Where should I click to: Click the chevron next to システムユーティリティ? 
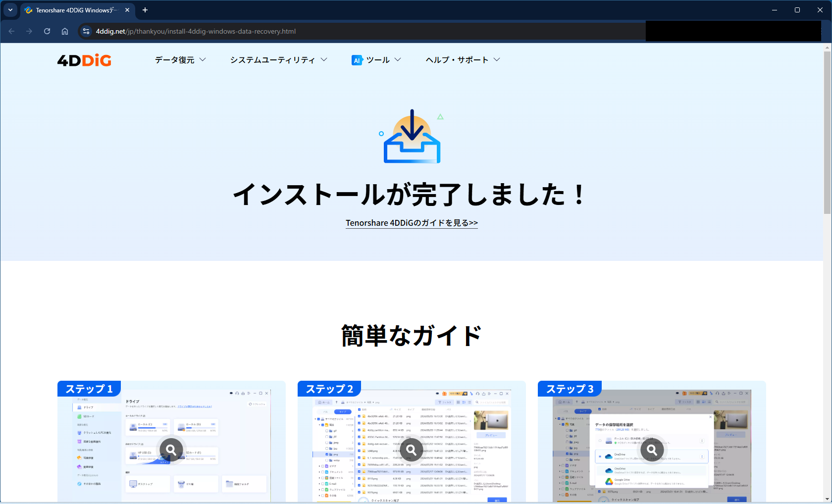[324, 60]
